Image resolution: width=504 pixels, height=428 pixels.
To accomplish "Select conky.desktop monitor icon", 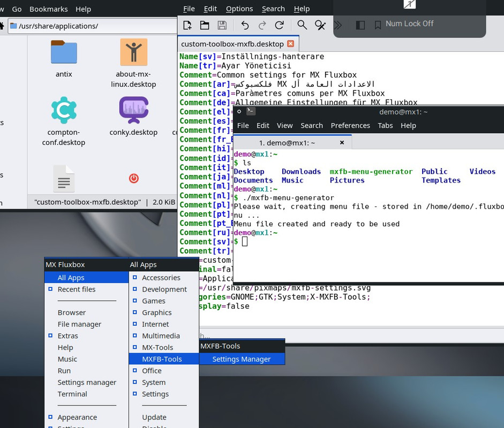I will pyautogui.click(x=134, y=110).
